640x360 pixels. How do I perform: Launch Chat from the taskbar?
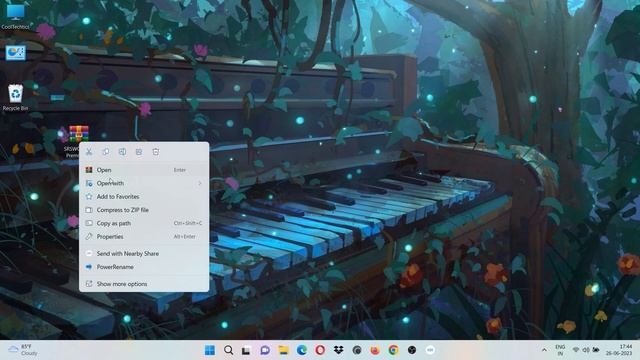point(265,350)
